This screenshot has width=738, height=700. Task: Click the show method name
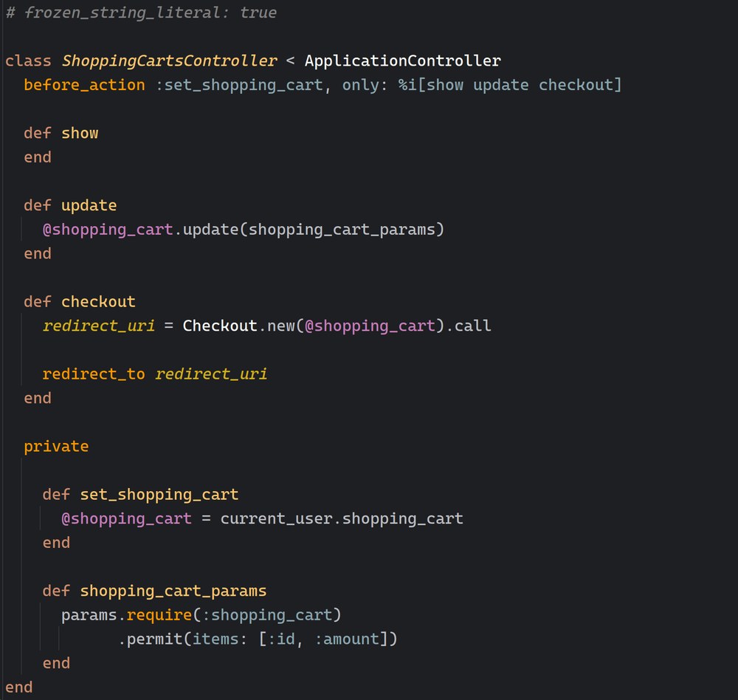pos(80,133)
